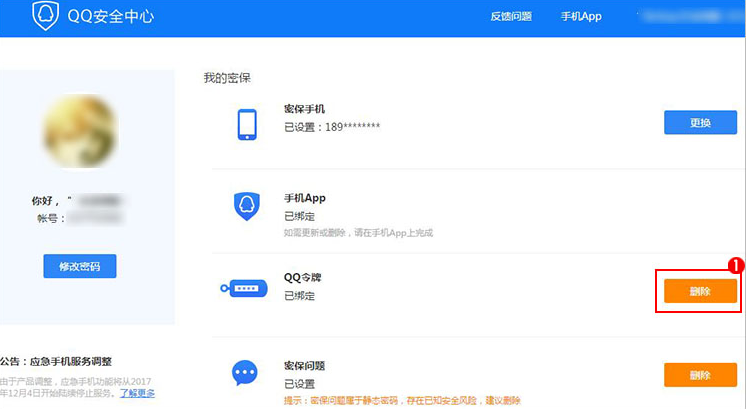
Task: Click the 如需更新或删除 hint text
Action: point(358,233)
